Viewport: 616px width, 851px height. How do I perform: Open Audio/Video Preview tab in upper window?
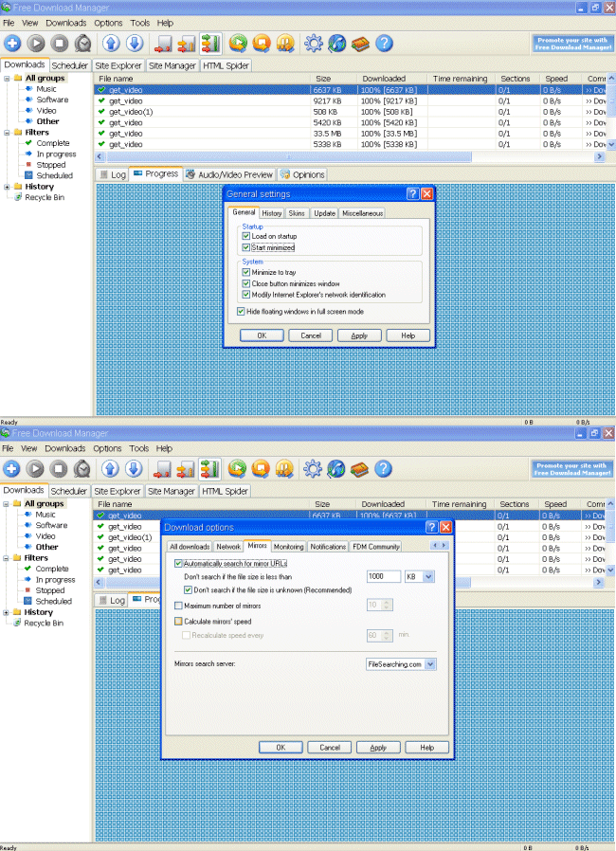229,174
